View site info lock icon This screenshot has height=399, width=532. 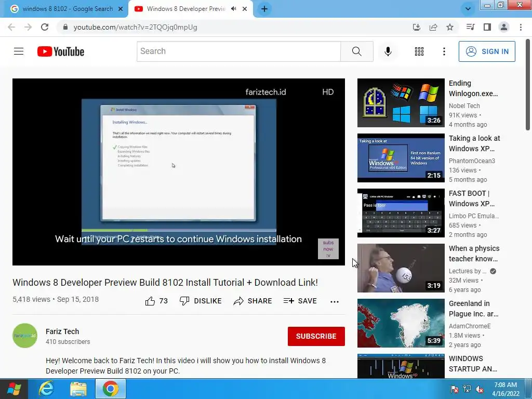[65, 27]
